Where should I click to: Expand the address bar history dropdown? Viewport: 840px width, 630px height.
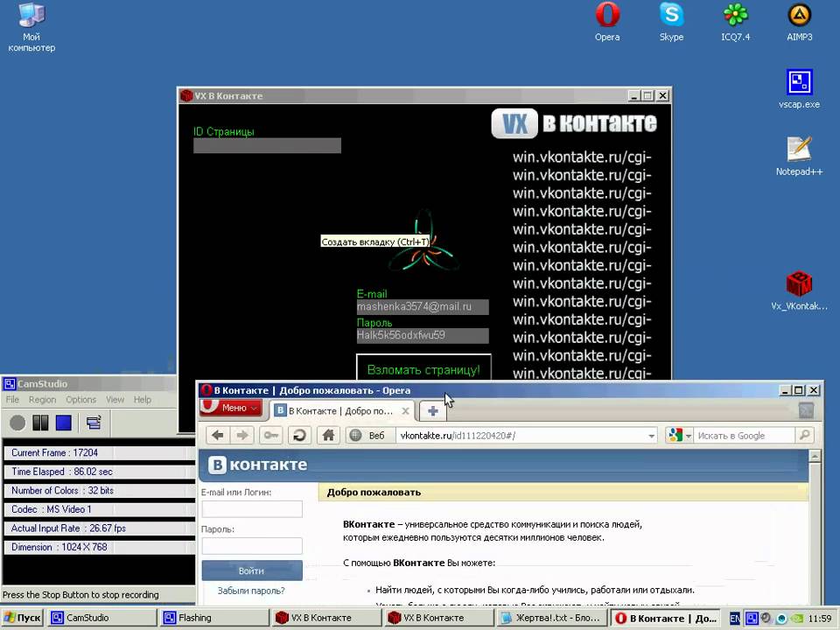pos(651,436)
